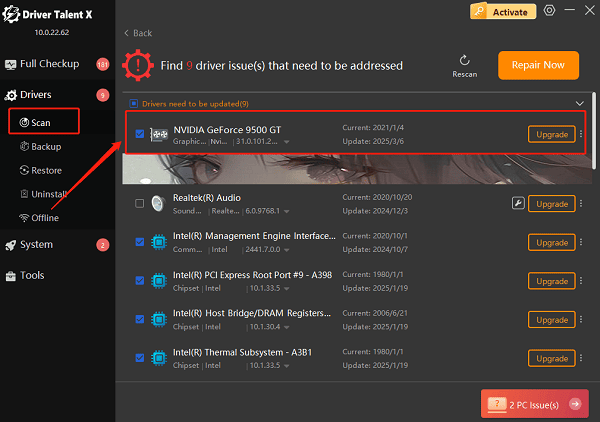Click the Rescan circular arrow icon

click(465, 60)
